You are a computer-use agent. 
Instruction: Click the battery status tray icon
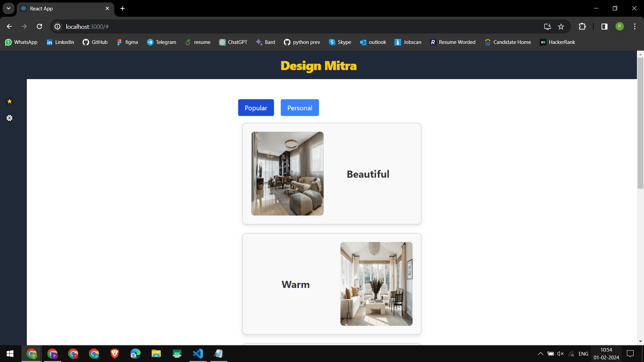(551, 354)
